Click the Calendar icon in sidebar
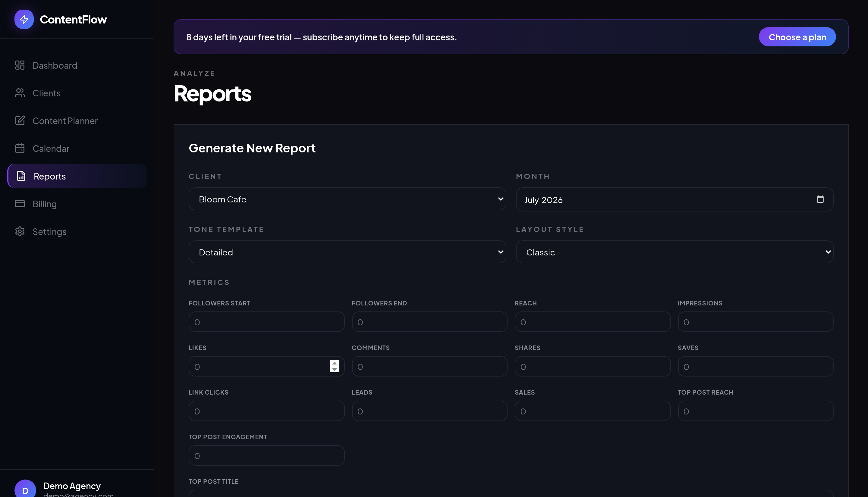 click(x=20, y=148)
